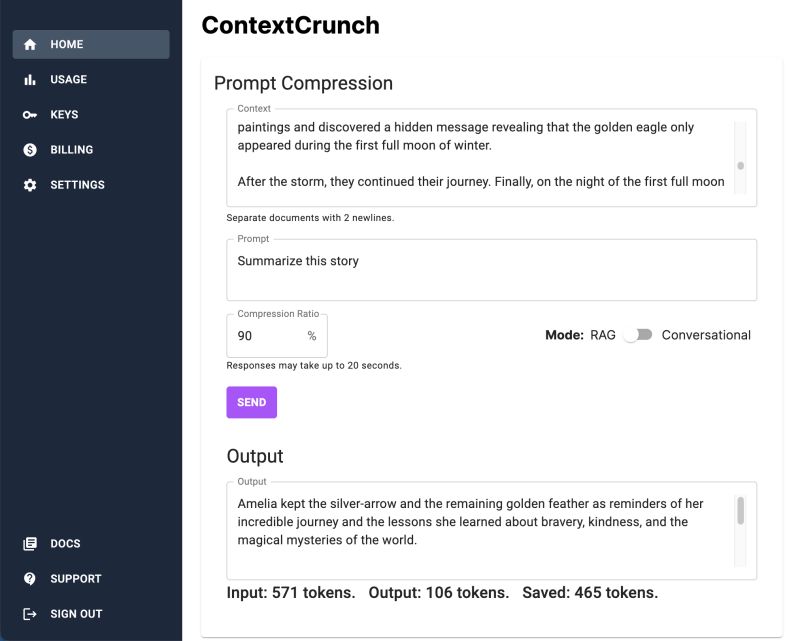Click the Sign Out arrow icon
This screenshot has height=641, width=800.
pyautogui.click(x=30, y=614)
